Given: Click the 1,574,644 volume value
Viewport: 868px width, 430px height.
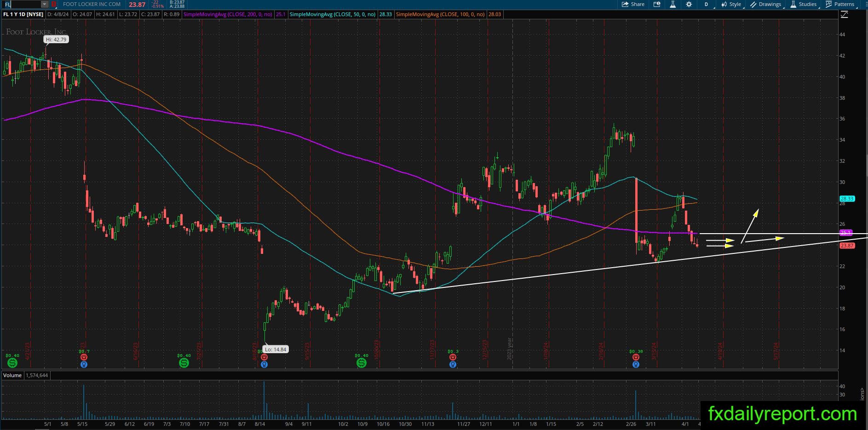Looking at the screenshot, I should 37,375.
